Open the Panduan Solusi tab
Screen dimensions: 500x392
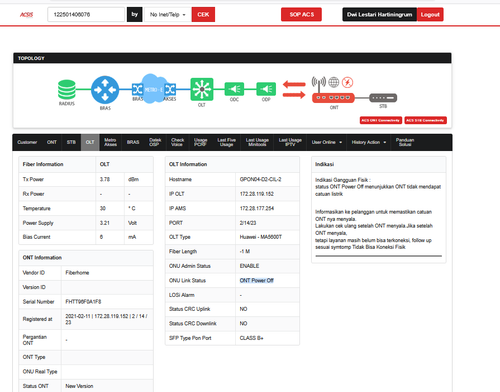coord(405,142)
